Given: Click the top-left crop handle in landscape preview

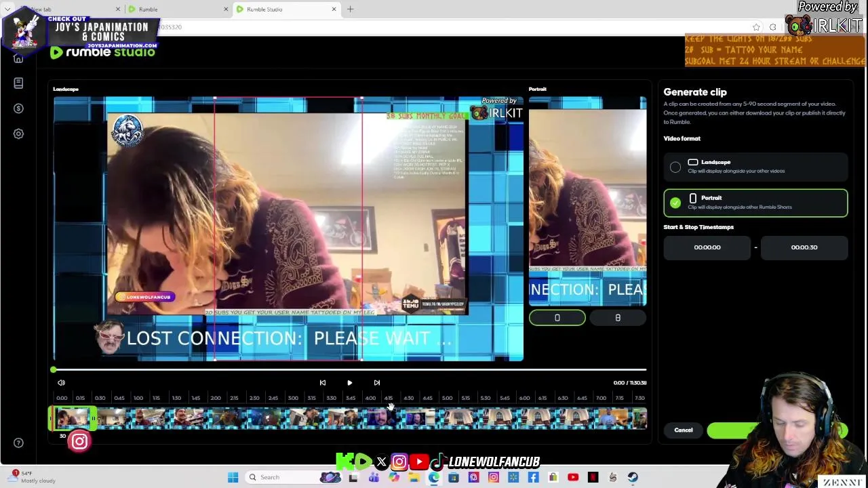Looking at the screenshot, I should click(x=215, y=98).
